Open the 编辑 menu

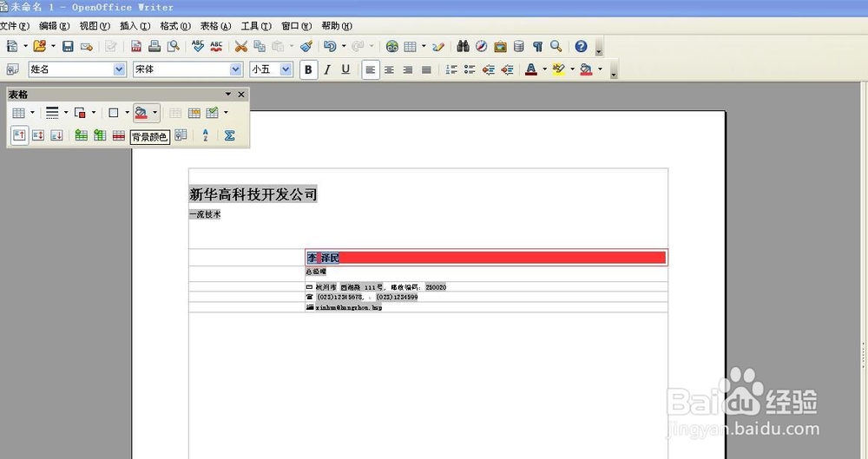click(54, 26)
